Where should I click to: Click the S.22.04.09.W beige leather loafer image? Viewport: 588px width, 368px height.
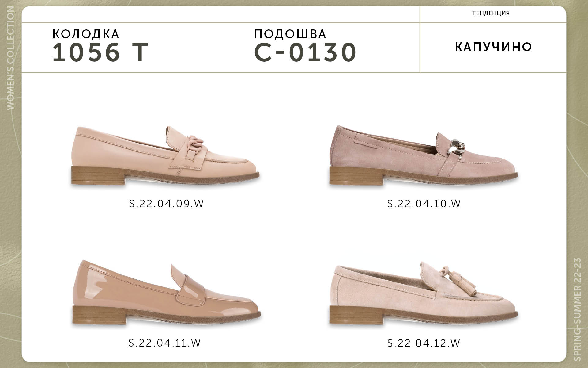[x=165, y=156]
